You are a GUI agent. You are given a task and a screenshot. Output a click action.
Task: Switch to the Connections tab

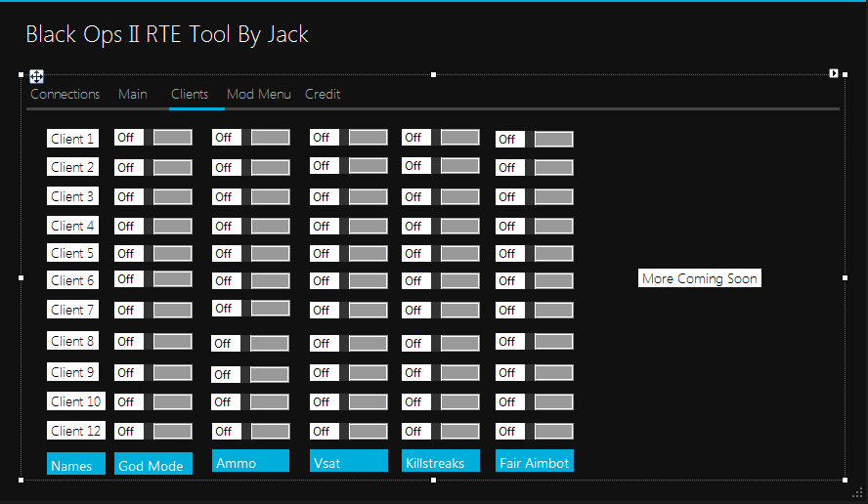pyautogui.click(x=65, y=94)
